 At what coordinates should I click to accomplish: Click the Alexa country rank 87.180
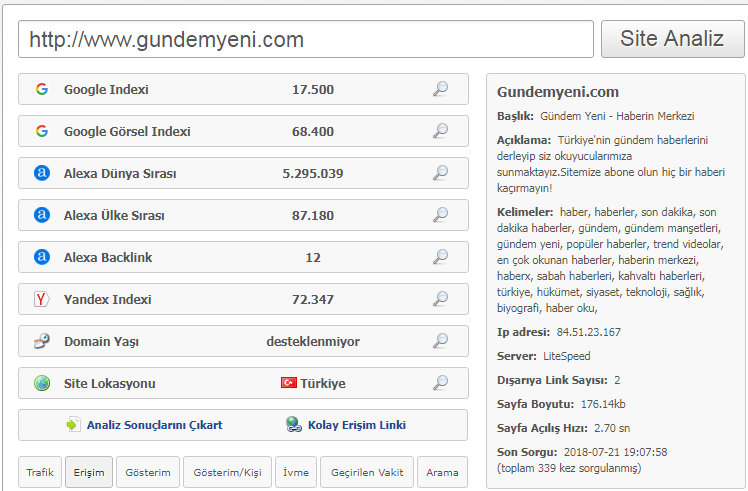(313, 215)
